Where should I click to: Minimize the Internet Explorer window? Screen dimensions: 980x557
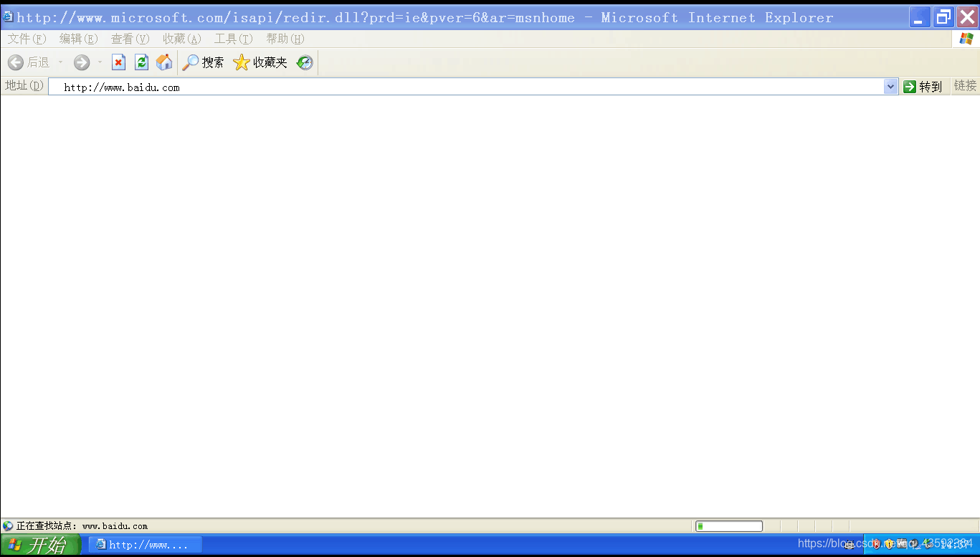point(920,17)
